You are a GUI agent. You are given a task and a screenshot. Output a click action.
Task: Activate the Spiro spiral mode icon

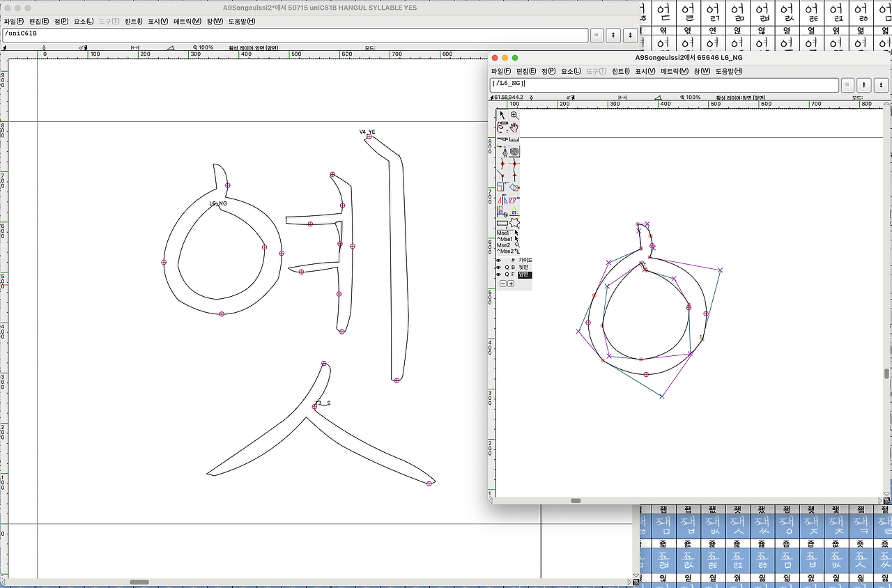(x=514, y=151)
